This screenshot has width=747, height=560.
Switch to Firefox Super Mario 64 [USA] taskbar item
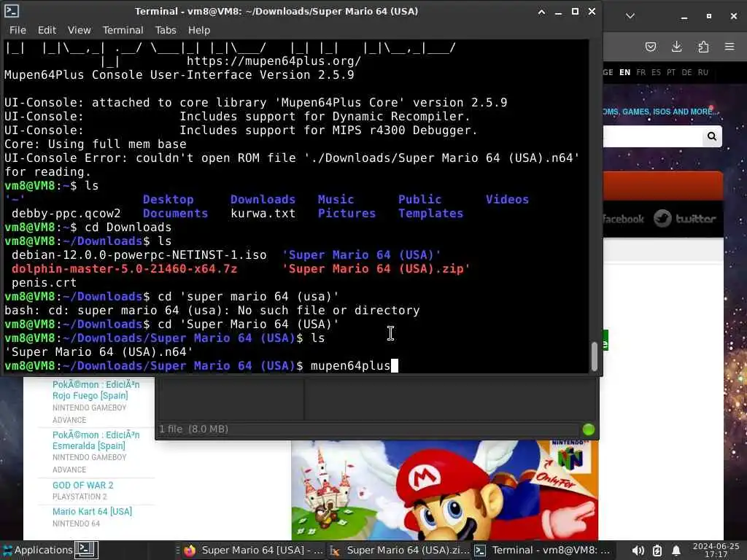point(254,550)
